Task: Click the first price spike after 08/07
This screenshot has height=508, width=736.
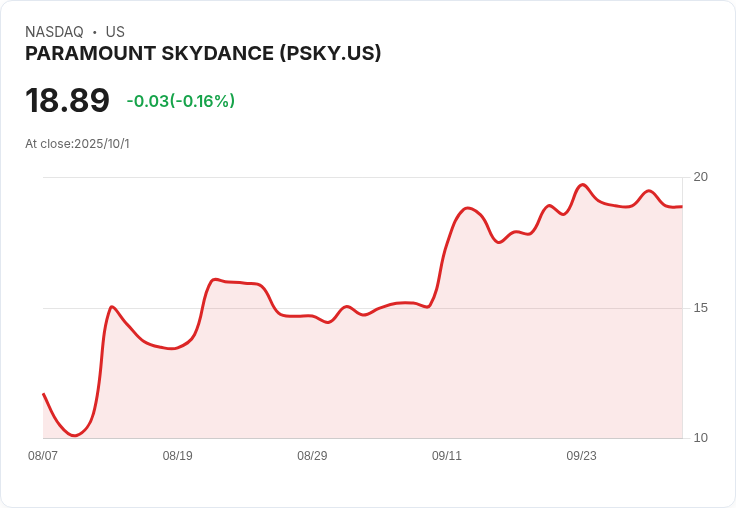Action: click(x=112, y=306)
